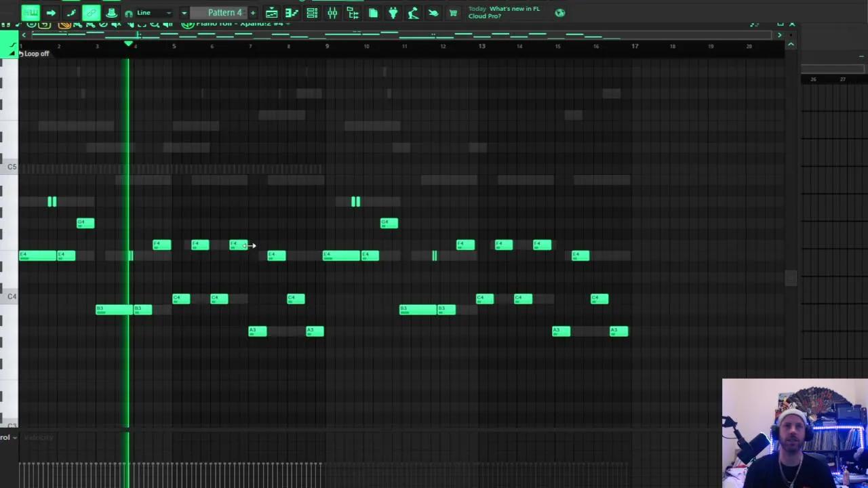Jump to bar 9 on the timeline
The image size is (868, 488).
pyautogui.click(x=327, y=46)
